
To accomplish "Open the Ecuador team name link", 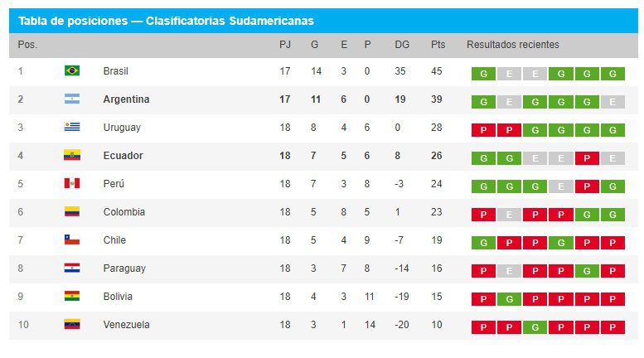I will [123, 156].
